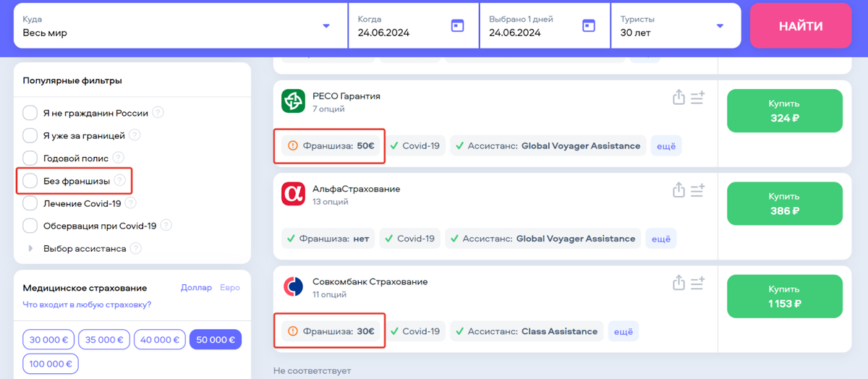Click Covid-19 tag on РЕСО Гарантия
Screen dimensions: 868x379
coord(415,146)
